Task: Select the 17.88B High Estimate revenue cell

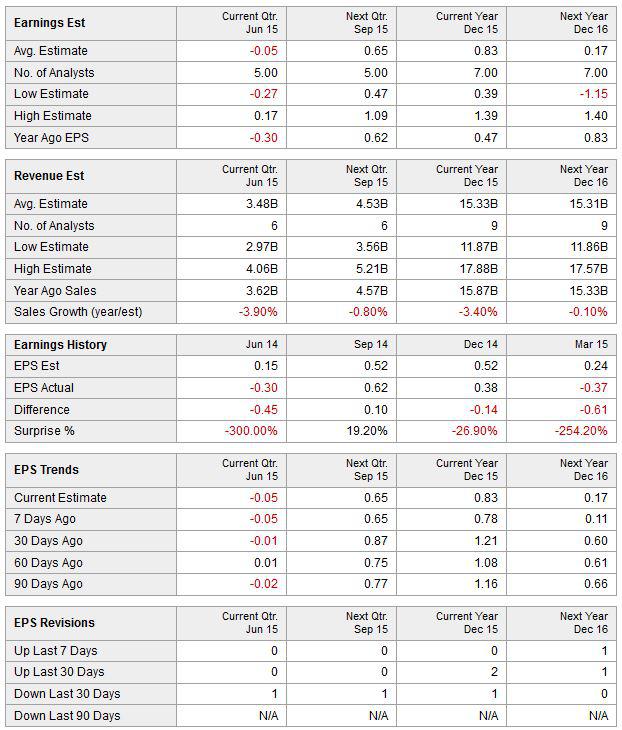Action: [x=479, y=269]
